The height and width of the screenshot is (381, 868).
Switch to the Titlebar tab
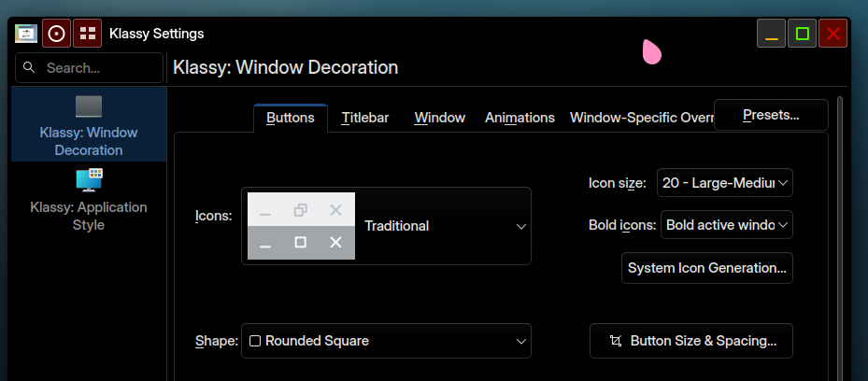click(364, 118)
